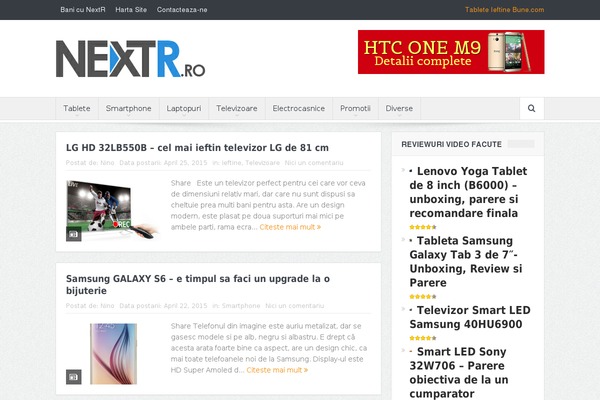Open the Smartphone menu
Image resolution: width=600 pixels, height=400 pixels.
tap(129, 108)
